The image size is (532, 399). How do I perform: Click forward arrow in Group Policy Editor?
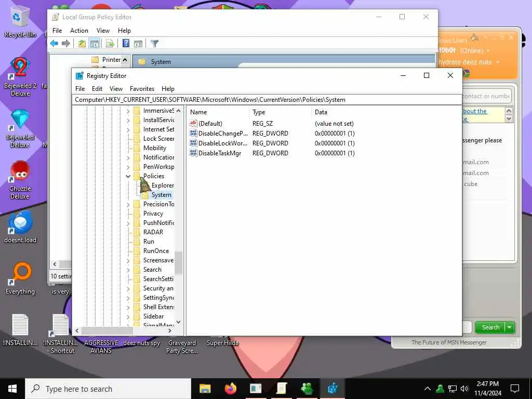click(x=66, y=44)
